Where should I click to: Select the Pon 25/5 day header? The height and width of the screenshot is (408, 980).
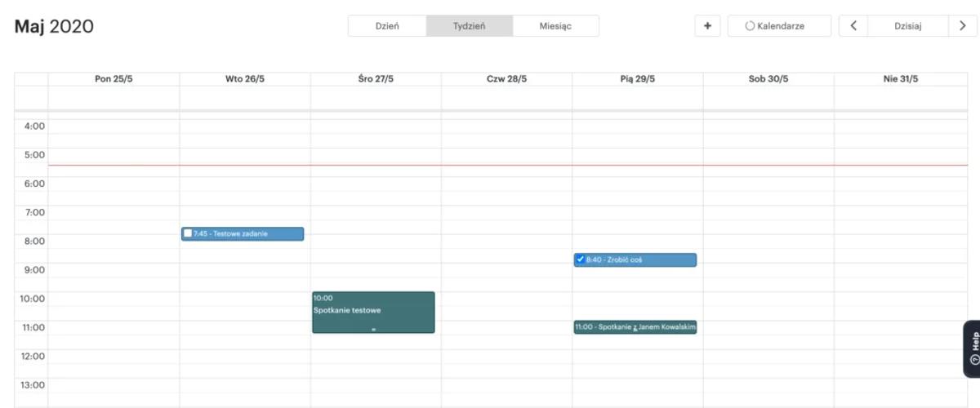pyautogui.click(x=114, y=79)
